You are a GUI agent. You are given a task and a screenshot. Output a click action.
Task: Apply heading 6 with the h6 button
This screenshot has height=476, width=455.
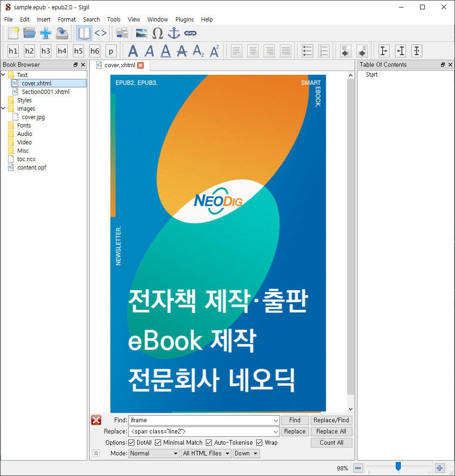click(95, 51)
